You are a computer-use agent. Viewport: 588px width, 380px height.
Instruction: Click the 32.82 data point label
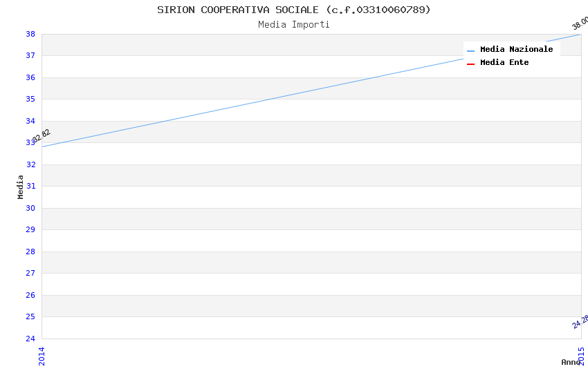[x=42, y=136]
